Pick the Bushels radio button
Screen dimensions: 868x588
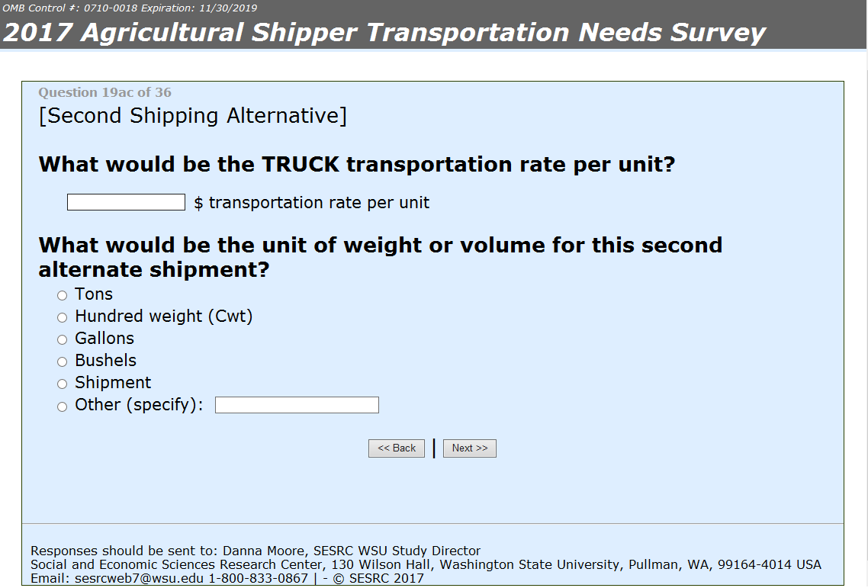coord(63,362)
